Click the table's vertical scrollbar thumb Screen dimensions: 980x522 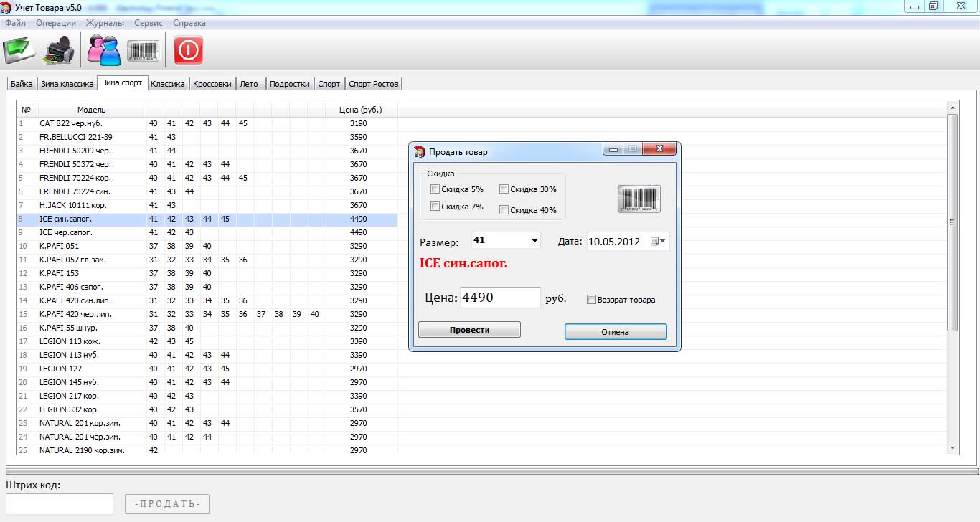click(x=953, y=222)
